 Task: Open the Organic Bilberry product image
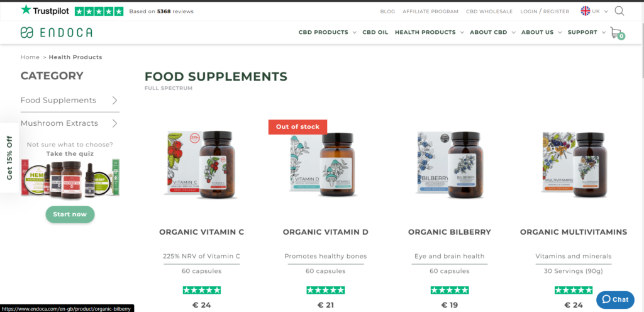coord(449,165)
